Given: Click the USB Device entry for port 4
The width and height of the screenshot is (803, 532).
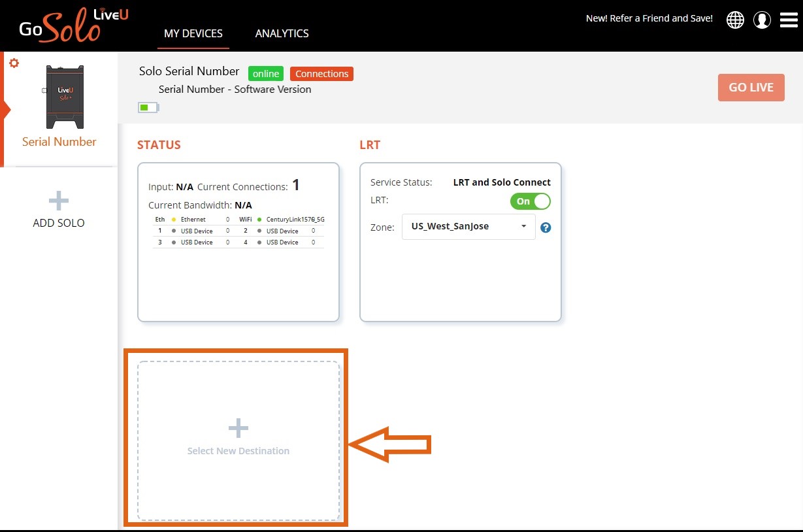Looking at the screenshot, I should pos(282,242).
